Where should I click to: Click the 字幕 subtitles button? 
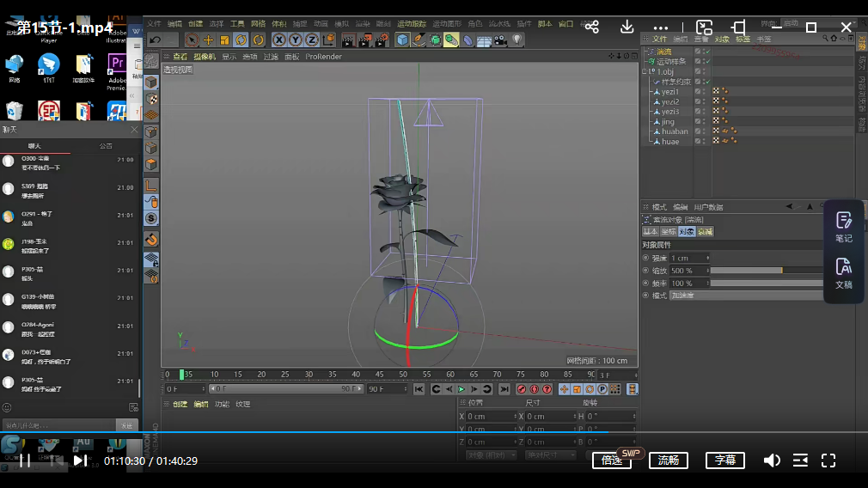[725, 461]
